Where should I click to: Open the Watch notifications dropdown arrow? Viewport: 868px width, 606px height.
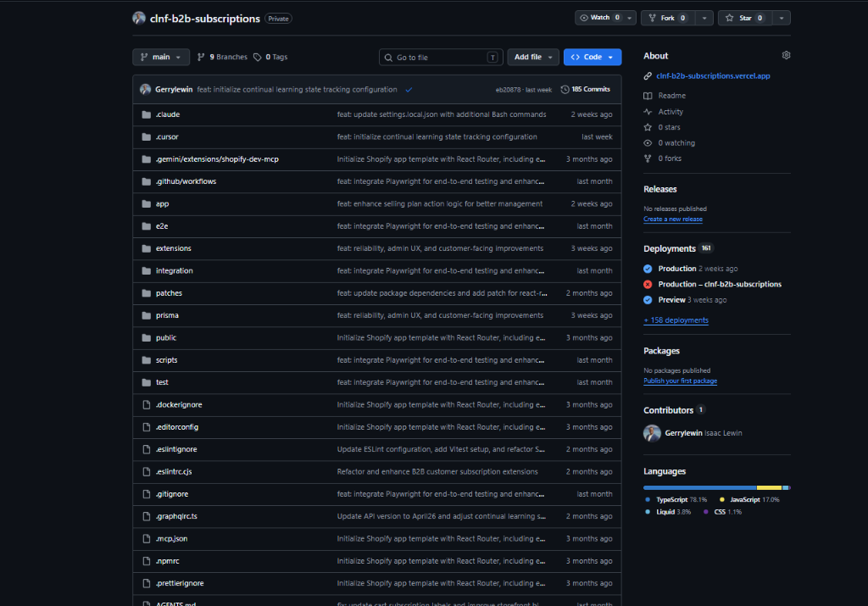[x=630, y=18]
